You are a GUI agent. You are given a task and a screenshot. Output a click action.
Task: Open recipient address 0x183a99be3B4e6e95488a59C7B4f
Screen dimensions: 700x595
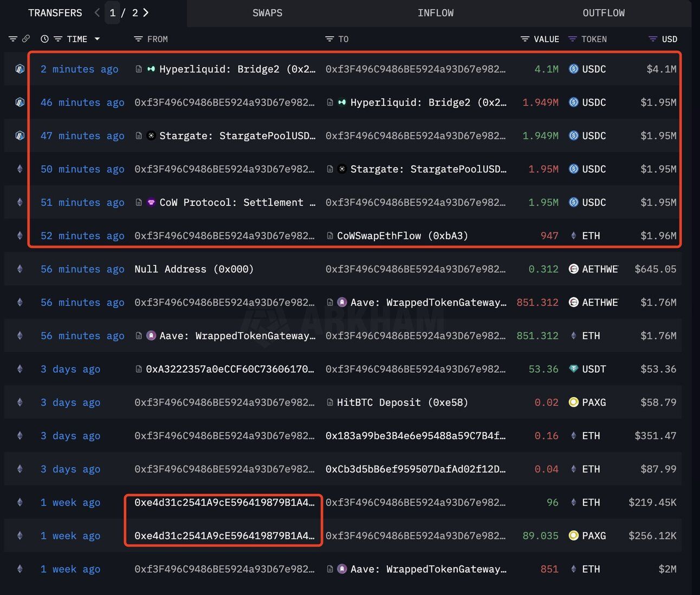416,436
